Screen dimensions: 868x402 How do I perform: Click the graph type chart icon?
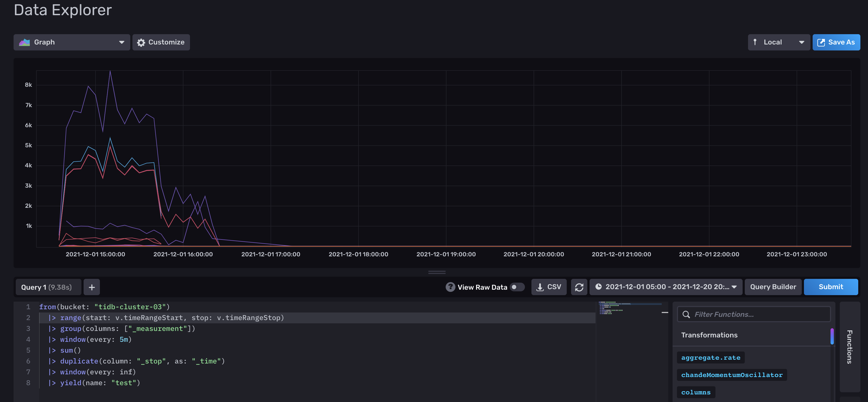[x=24, y=42]
